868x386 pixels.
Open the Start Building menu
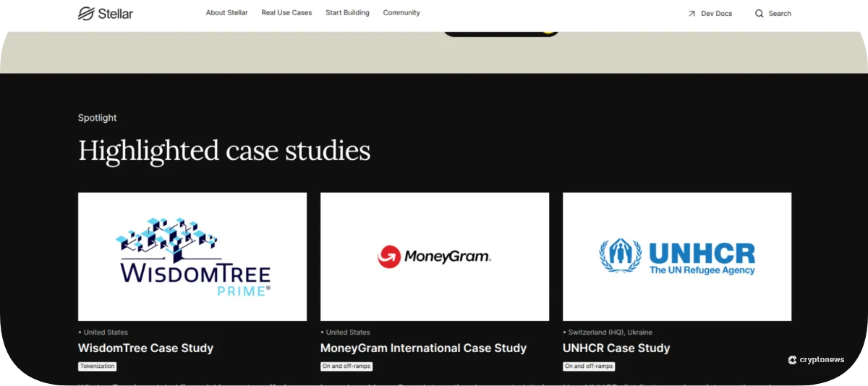point(347,13)
